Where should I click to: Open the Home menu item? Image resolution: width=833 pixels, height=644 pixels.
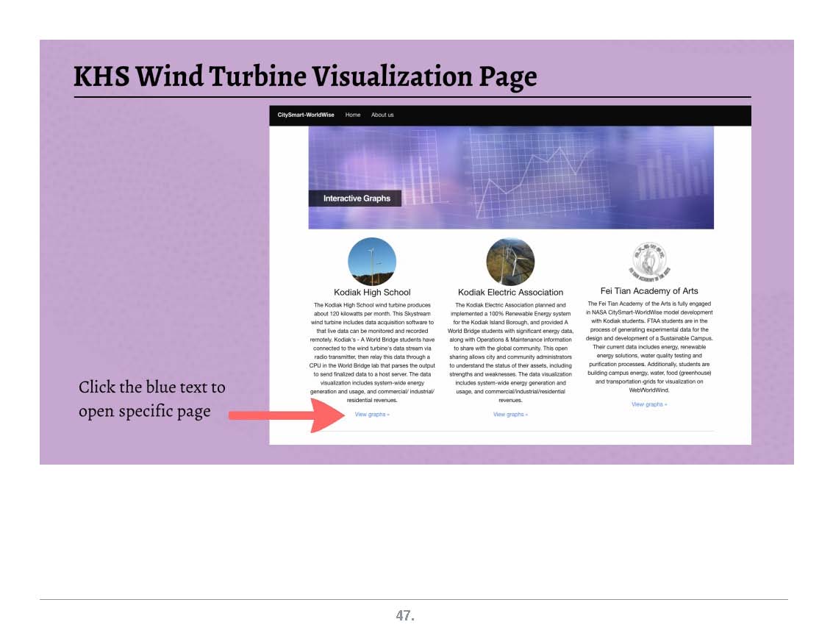(x=353, y=115)
